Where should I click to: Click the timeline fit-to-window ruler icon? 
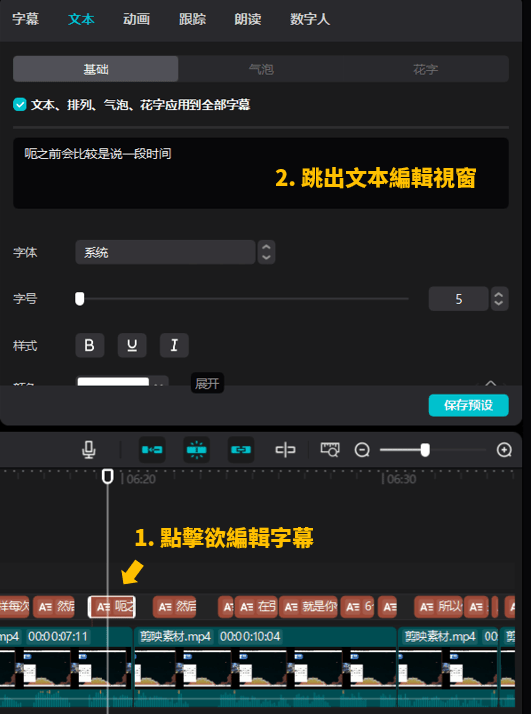pyautogui.click(x=330, y=449)
